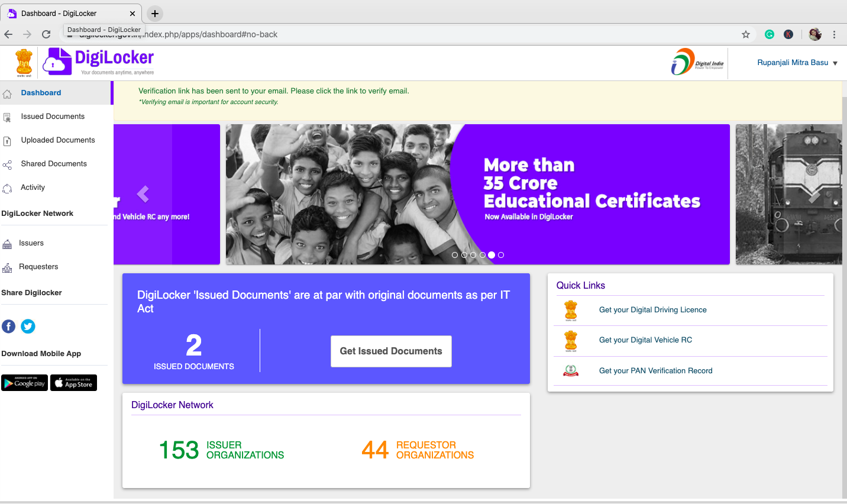Screen dimensions: 847x504
Task: Click the Issued Documents sidebar icon
Action: point(7,117)
